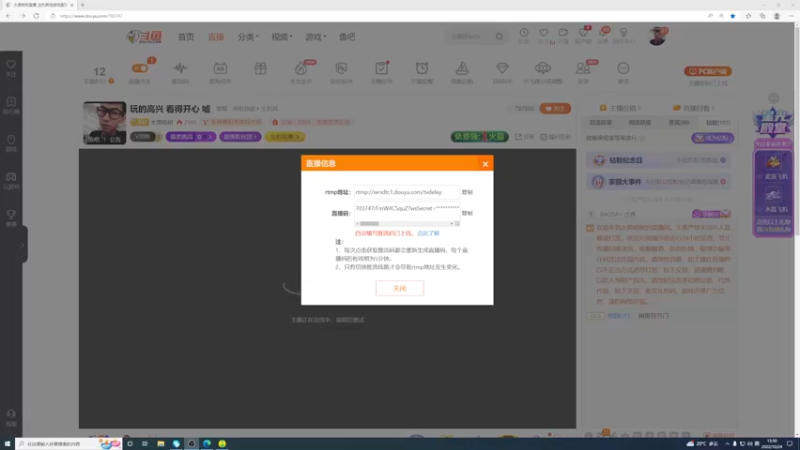Image resolution: width=800 pixels, height=450 pixels.
Task: Click the PC客户端 button
Action: coord(708,71)
